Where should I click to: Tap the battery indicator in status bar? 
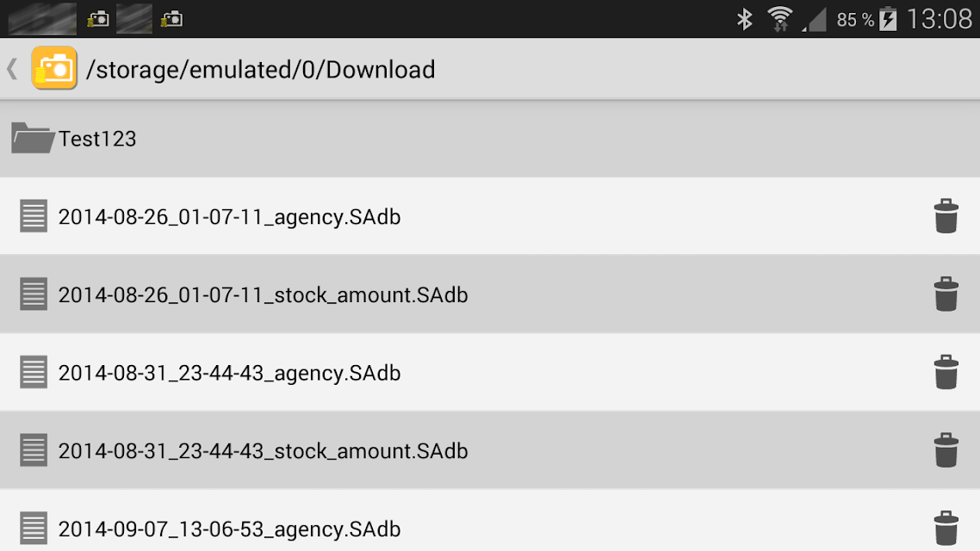[x=888, y=19]
